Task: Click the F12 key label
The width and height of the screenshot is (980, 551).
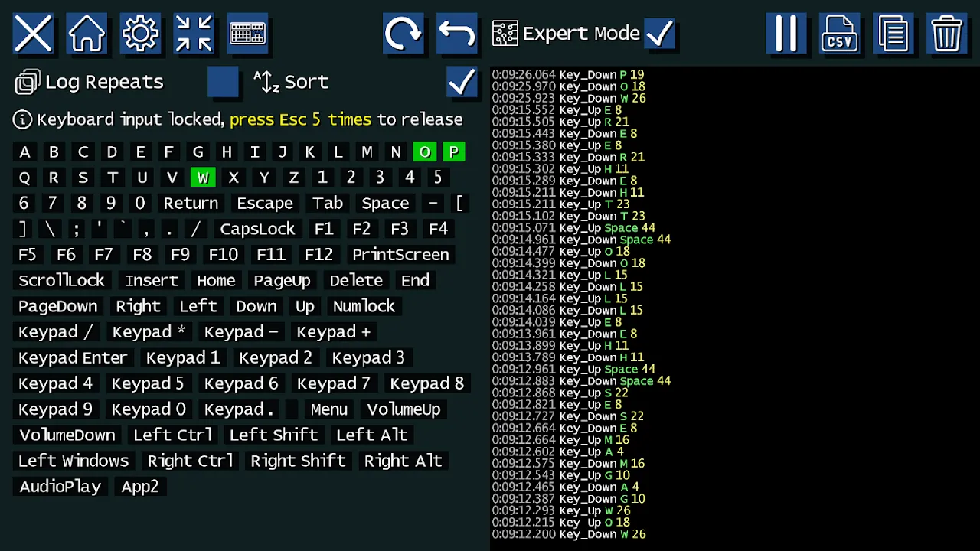Action: pyautogui.click(x=318, y=254)
